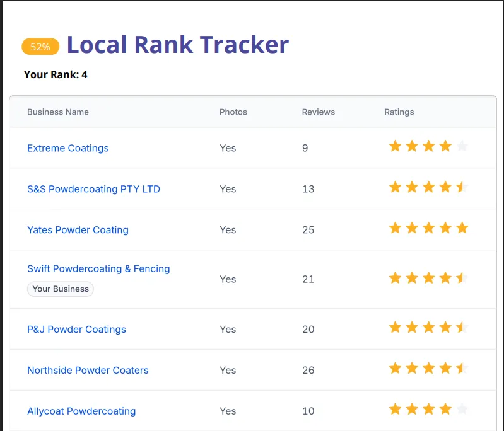Click Photos value Yes for Yates Powder Coating

click(228, 230)
